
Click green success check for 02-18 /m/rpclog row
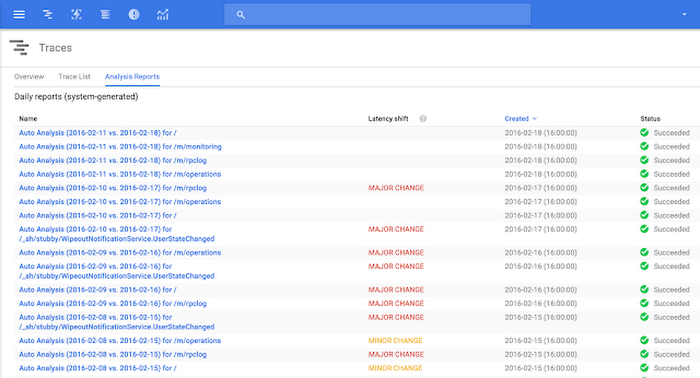click(x=644, y=160)
